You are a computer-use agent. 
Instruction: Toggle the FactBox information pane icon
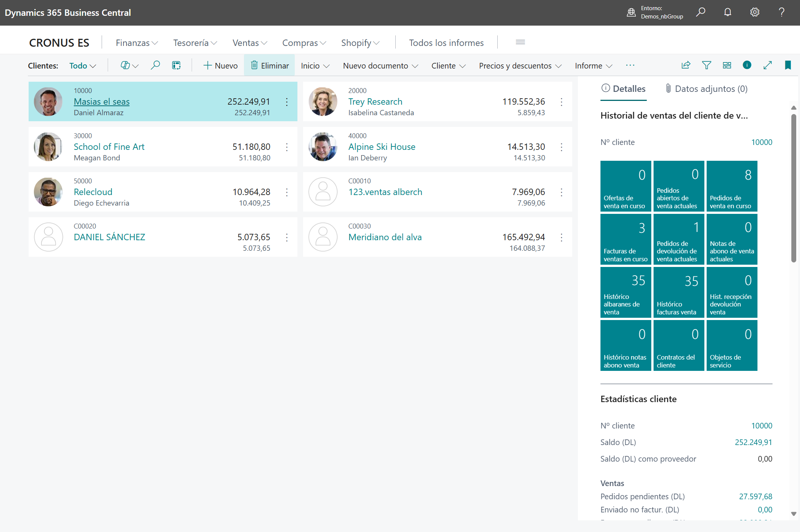coord(747,65)
